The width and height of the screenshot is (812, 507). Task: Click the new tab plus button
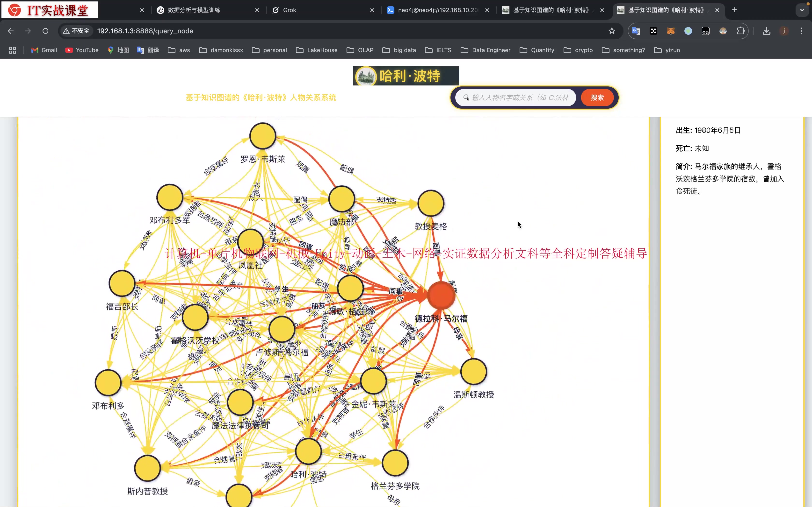tap(734, 10)
